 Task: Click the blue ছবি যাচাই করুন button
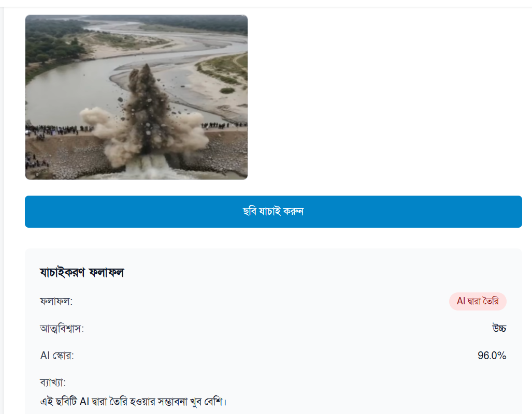coord(273,212)
